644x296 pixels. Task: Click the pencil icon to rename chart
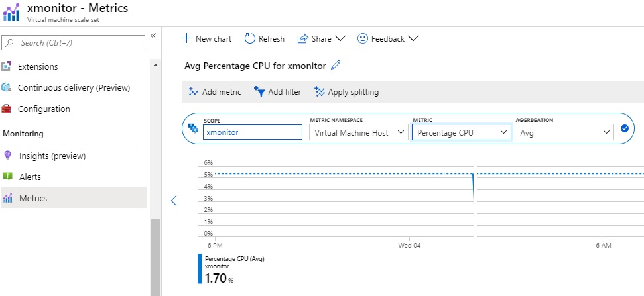point(336,65)
